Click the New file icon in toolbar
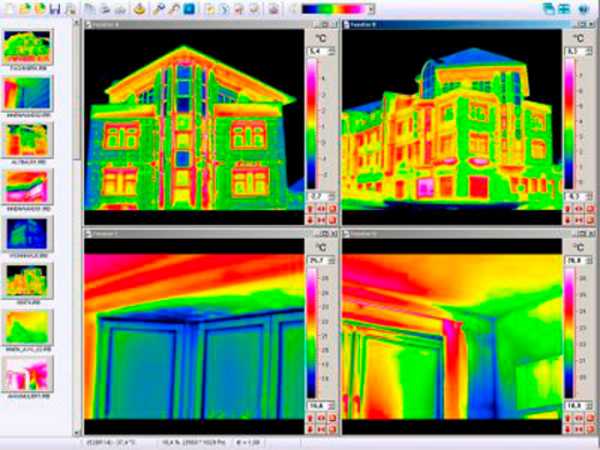Viewport: 600px width, 450px height. (9, 8)
